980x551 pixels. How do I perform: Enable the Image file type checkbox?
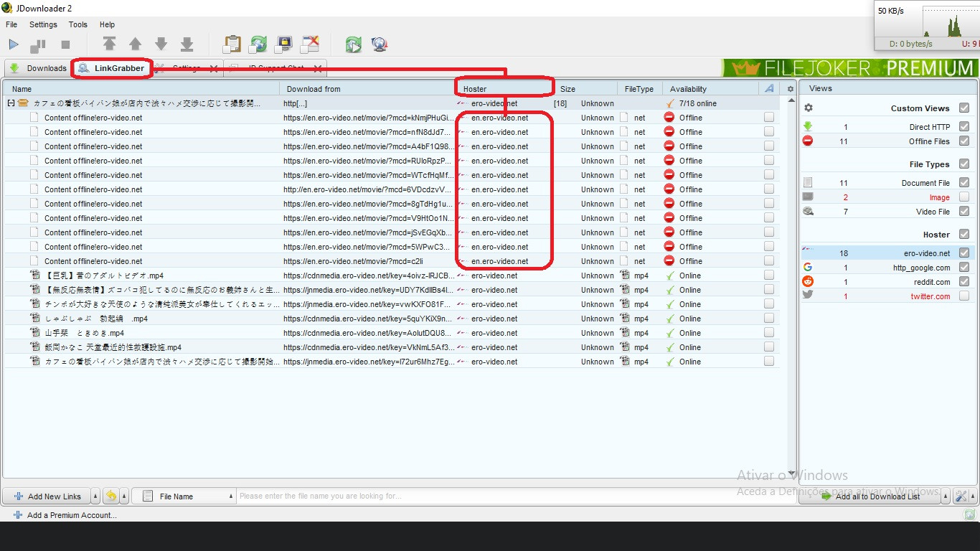point(964,197)
